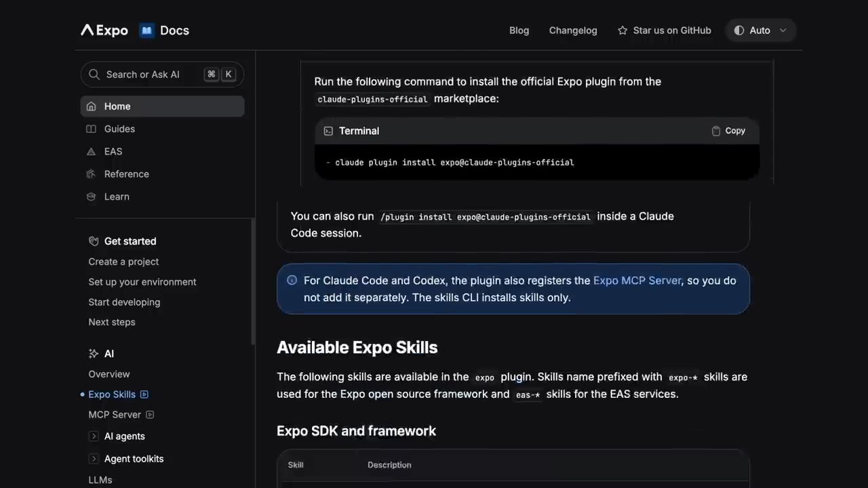Screen dimensions: 868x488
Task: Click video icon next to MCP Server
Action: (150, 415)
